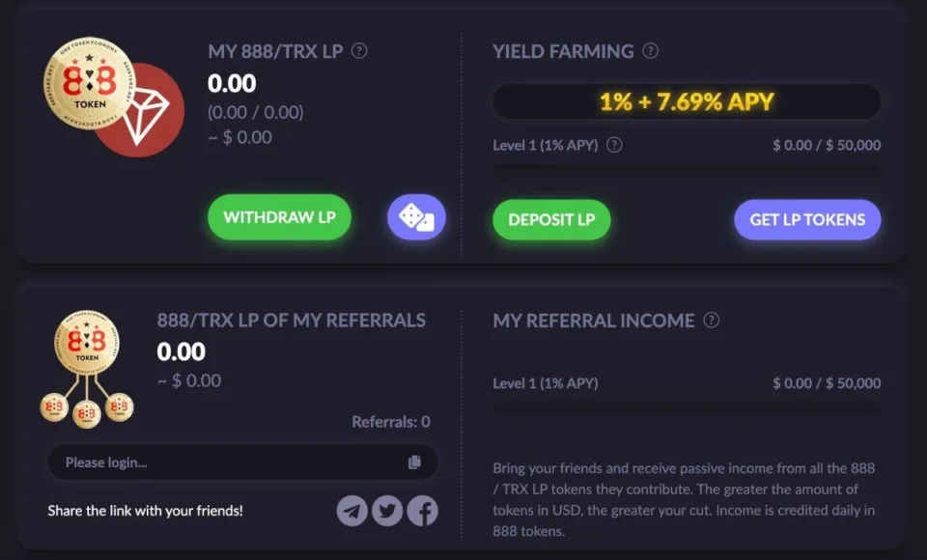Open help icon beside YIELD FARMING
This screenshot has height=560, width=927.
[x=652, y=51]
